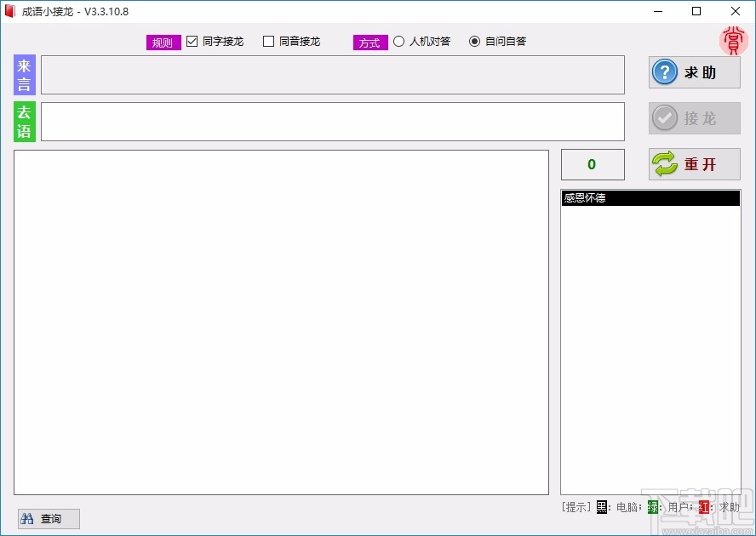Click the green 去语 sidebar label icon
756x536 pixels.
23,121
